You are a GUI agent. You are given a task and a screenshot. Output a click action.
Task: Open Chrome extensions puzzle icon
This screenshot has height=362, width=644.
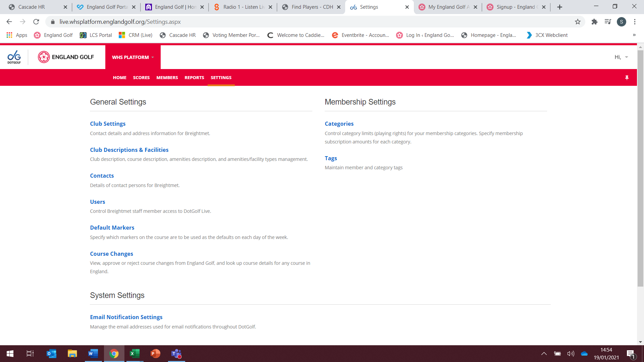[x=594, y=22]
